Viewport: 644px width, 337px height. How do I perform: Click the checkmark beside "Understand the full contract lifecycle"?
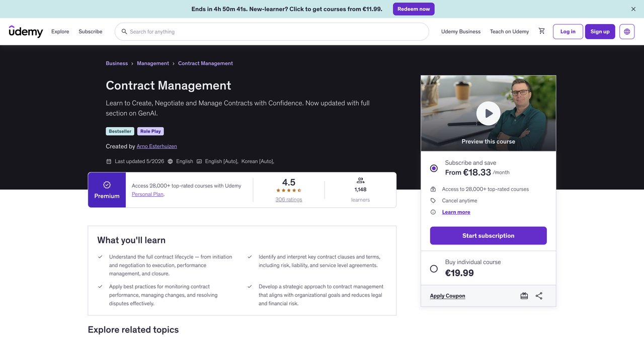tap(100, 257)
